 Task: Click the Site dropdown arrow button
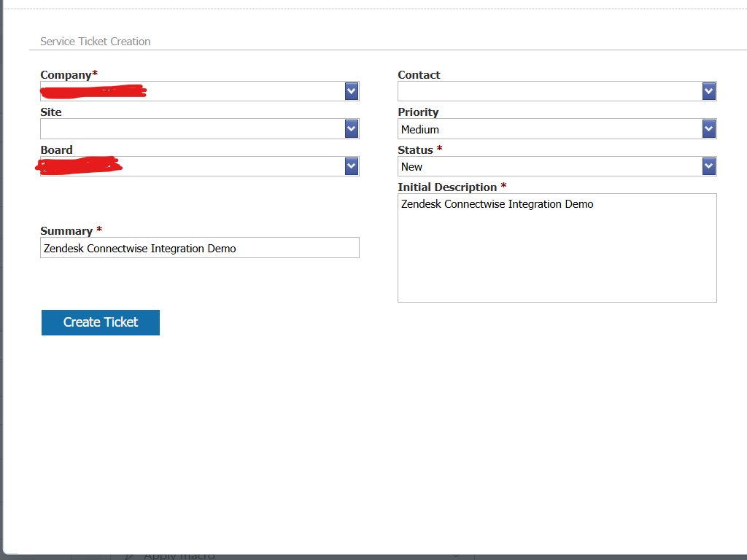click(x=352, y=129)
